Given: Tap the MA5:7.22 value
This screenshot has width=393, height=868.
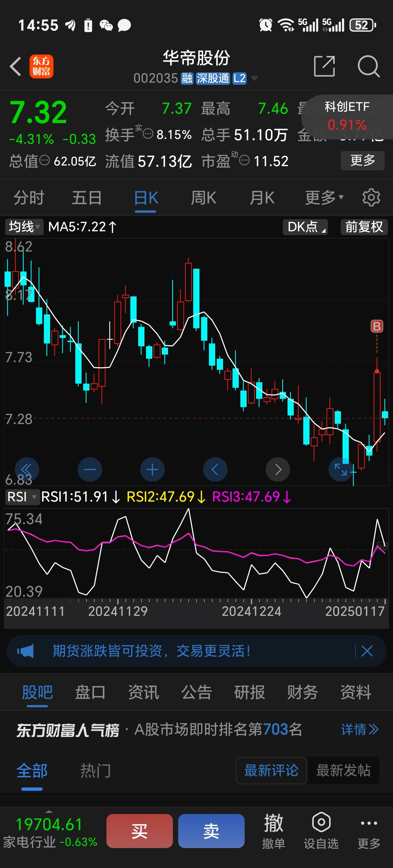Looking at the screenshot, I should click(82, 227).
